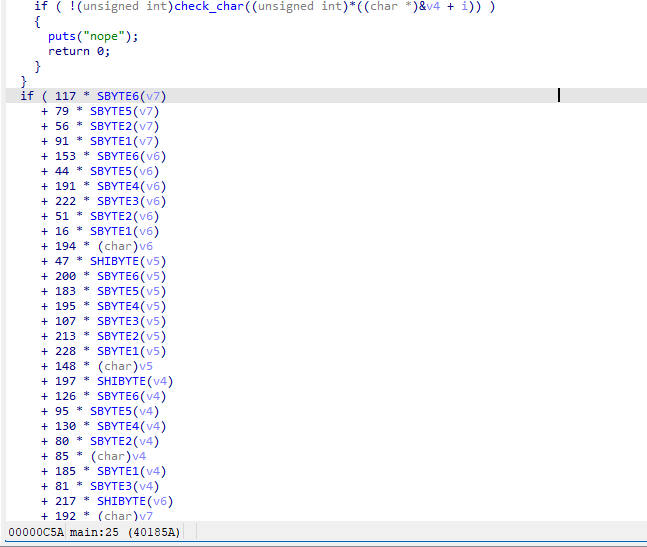
Task: Click SBYTE5(v7) multiplied by 79
Action: coord(124,111)
